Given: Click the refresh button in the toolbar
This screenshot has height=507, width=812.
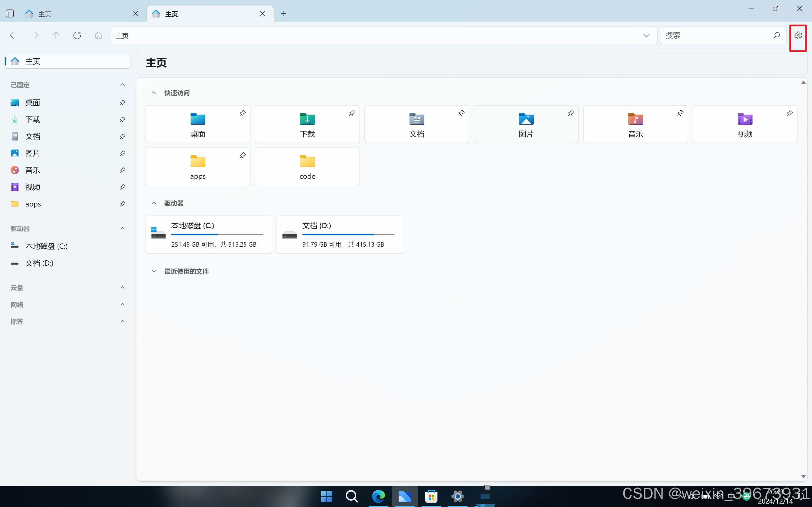Looking at the screenshot, I should coord(77,35).
